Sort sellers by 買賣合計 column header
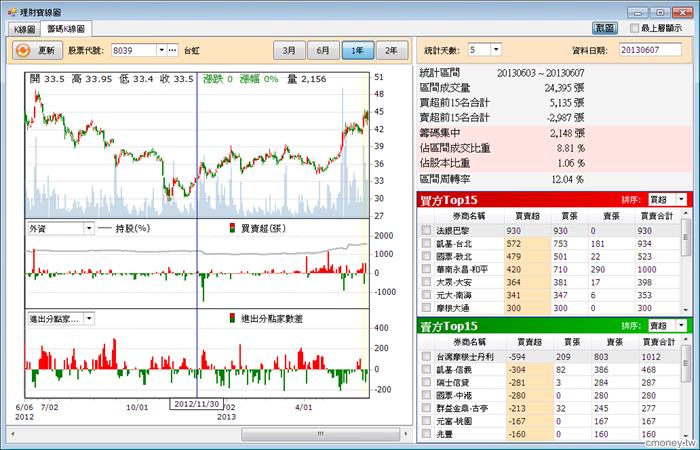This screenshot has width=700, height=450. (x=658, y=342)
